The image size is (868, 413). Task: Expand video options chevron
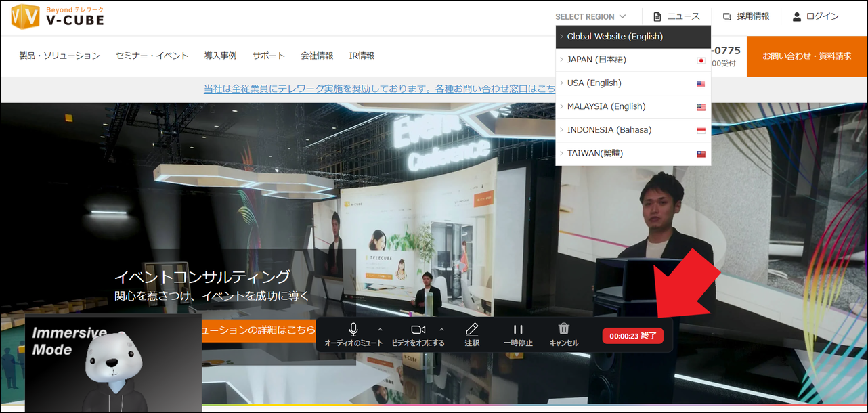441,330
